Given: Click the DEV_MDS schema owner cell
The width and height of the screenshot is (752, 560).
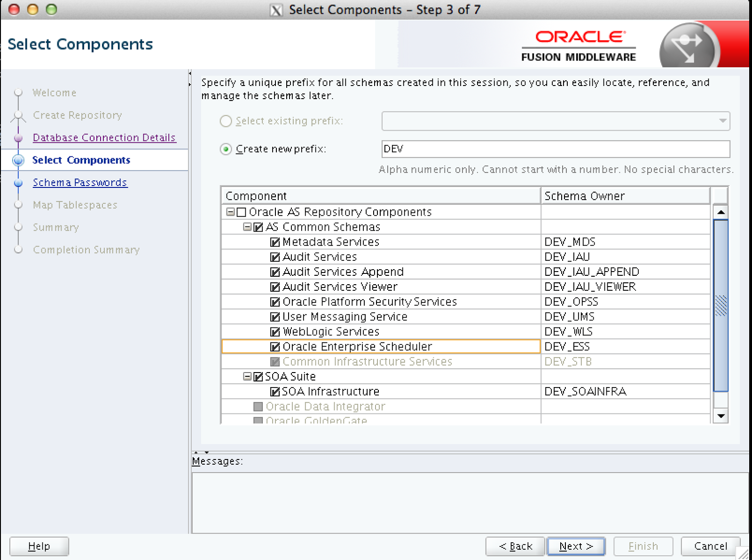Looking at the screenshot, I should coord(626,242).
